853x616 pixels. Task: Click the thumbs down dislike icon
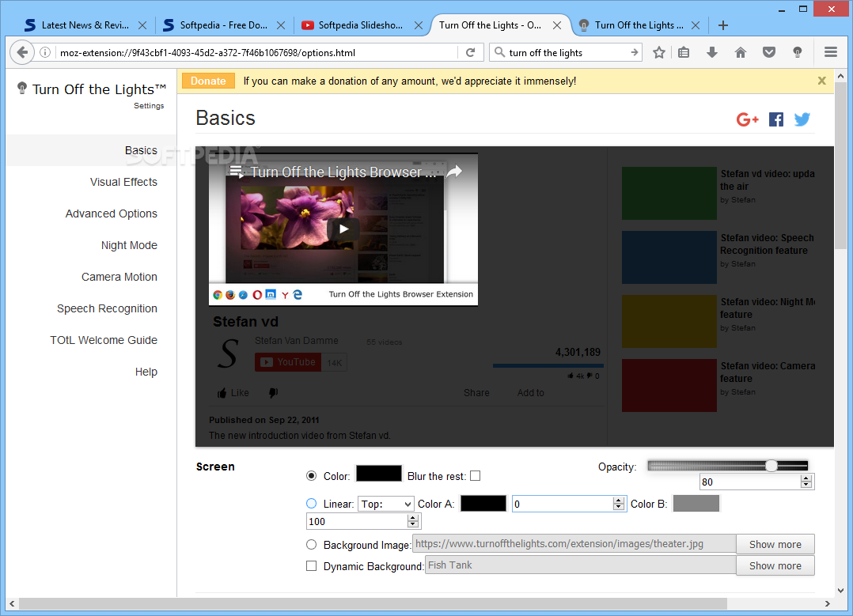coord(273,392)
